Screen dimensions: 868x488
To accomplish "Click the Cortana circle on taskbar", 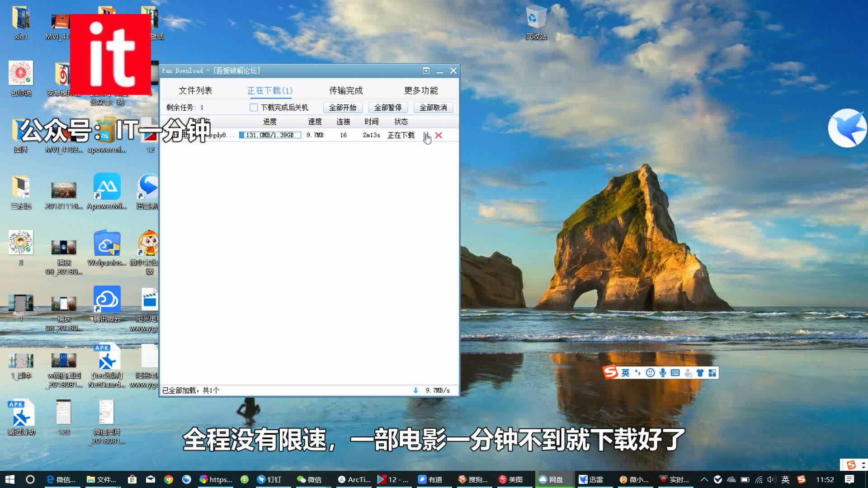I will [30, 479].
